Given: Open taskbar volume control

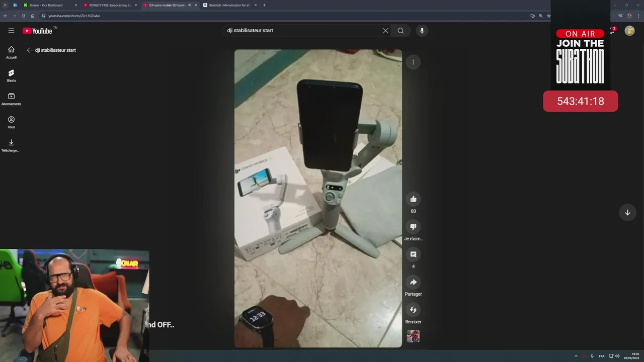Looking at the screenshot, I should coord(617,356).
